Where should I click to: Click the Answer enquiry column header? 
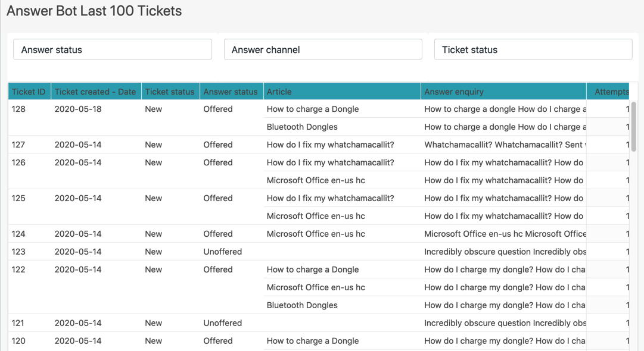pyautogui.click(x=454, y=92)
